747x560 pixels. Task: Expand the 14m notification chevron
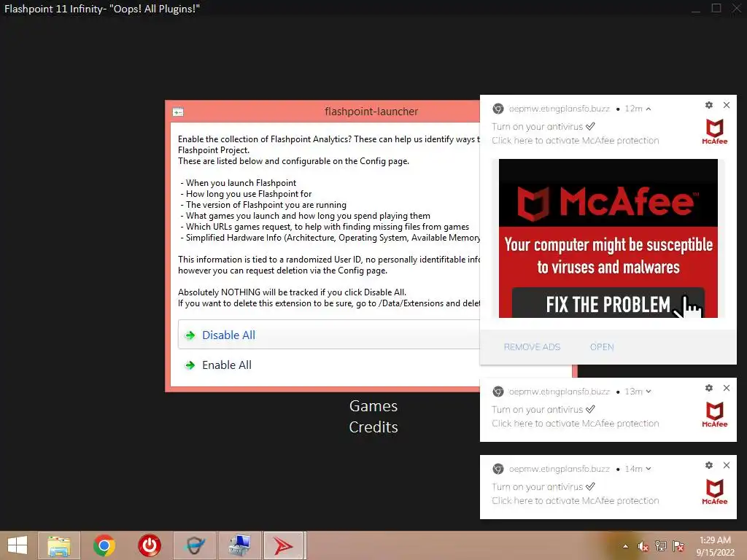point(649,469)
